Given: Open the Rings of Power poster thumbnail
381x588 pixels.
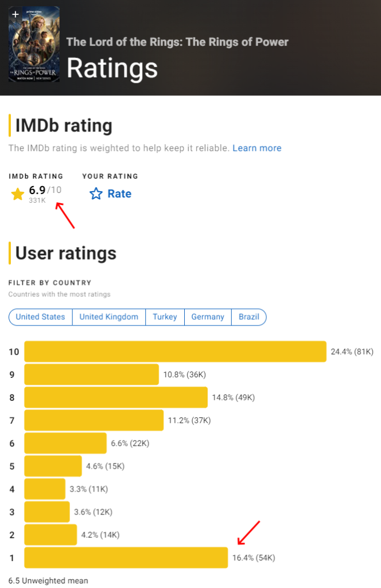Looking at the screenshot, I should 34,52.
